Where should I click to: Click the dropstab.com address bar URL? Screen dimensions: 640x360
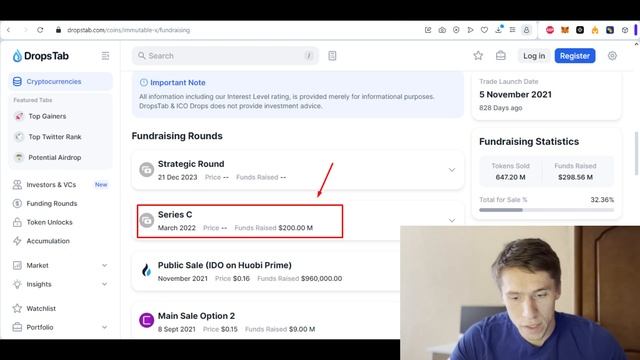pos(128,30)
